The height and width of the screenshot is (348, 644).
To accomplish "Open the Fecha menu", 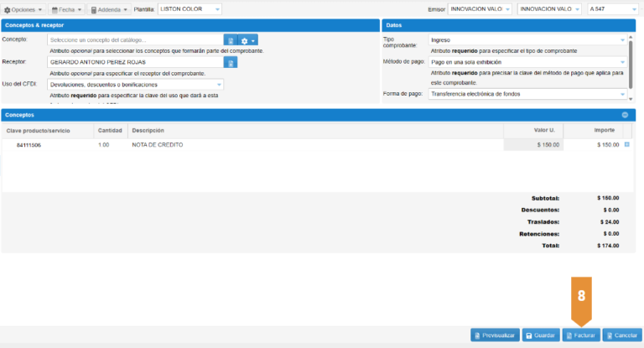I will [x=67, y=9].
